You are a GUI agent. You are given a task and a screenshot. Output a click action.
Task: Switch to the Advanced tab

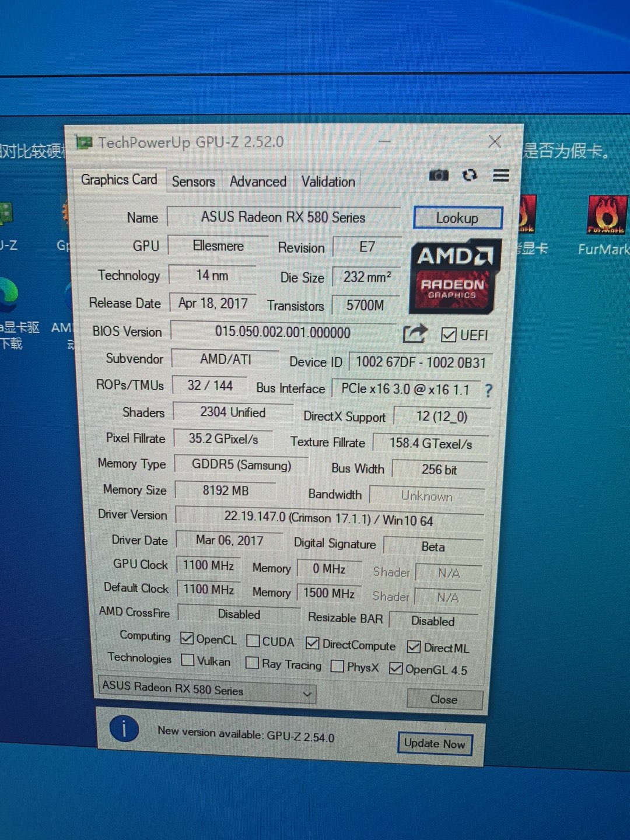258,182
